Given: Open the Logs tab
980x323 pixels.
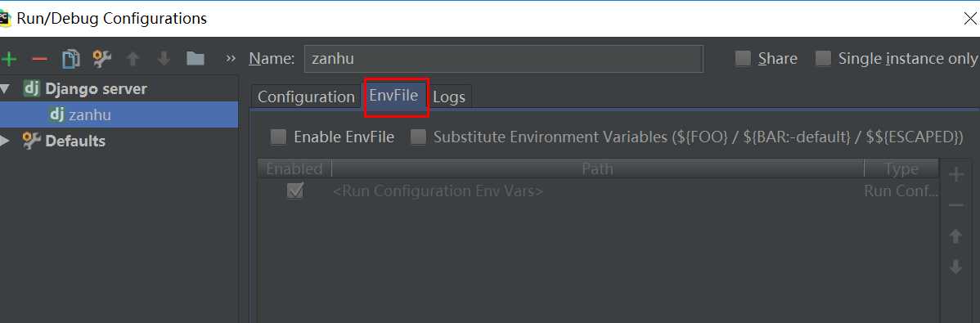Looking at the screenshot, I should click(x=449, y=96).
